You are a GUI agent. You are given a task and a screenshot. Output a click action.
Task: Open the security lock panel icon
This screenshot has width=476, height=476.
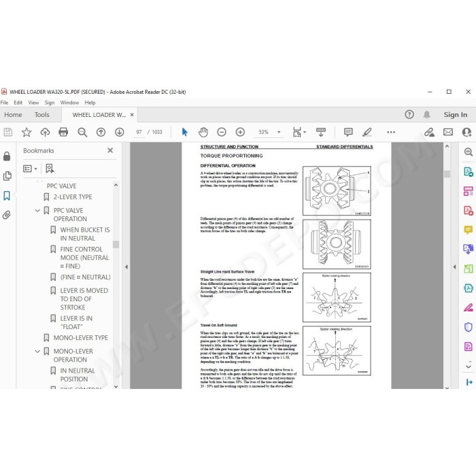click(7, 156)
